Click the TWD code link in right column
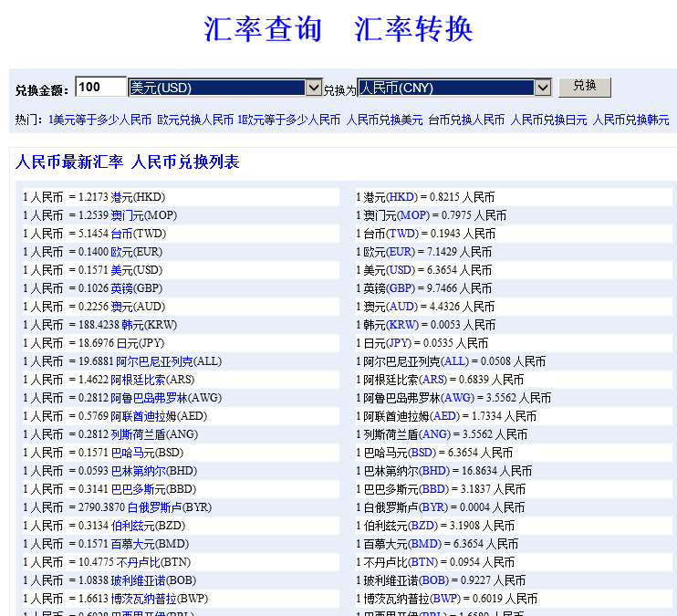Screen dimensions: 677x616 [402, 234]
